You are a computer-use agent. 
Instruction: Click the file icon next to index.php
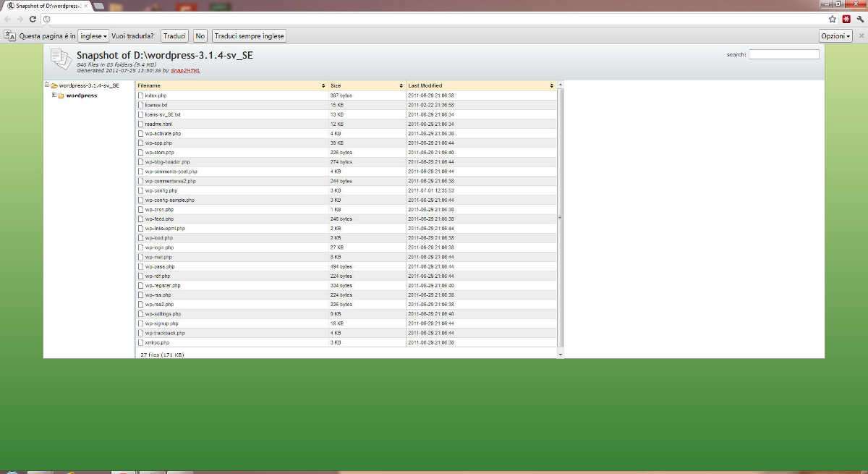coord(141,96)
